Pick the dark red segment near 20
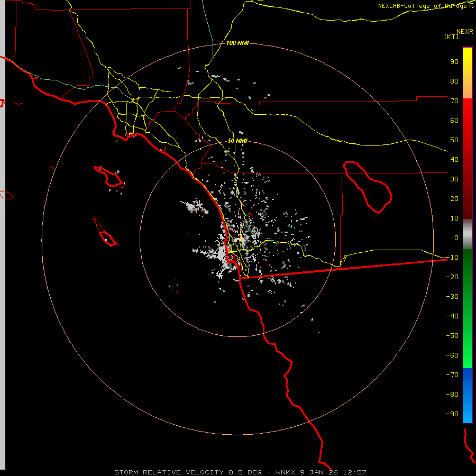 pyautogui.click(x=467, y=199)
